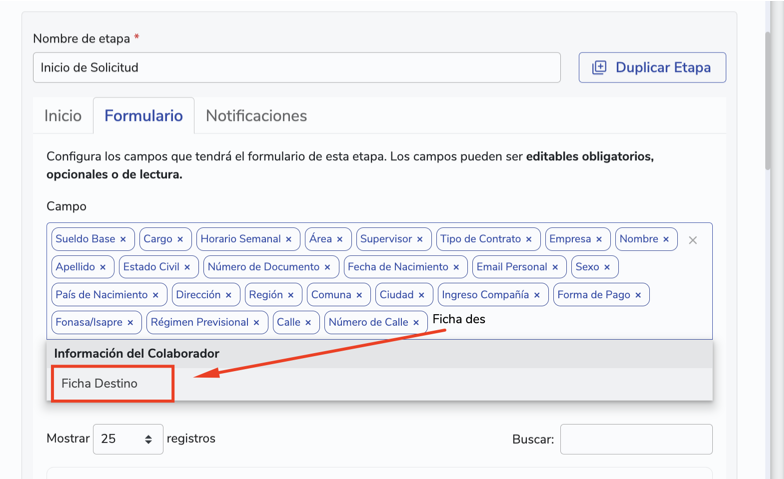Remove the Cargo field tag
This screenshot has width=784, height=479.
pyautogui.click(x=180, y=240)
